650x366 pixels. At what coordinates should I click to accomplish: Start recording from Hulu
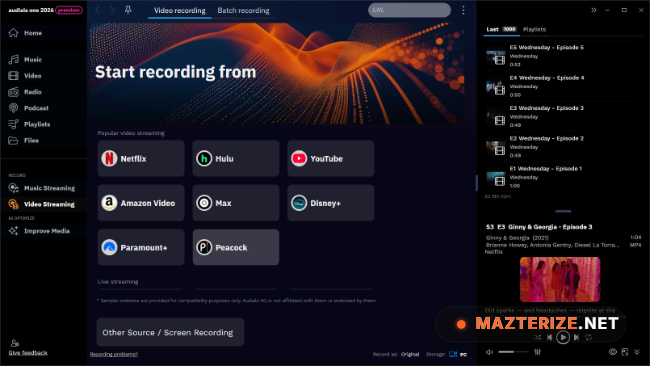[x=236, y=158]
